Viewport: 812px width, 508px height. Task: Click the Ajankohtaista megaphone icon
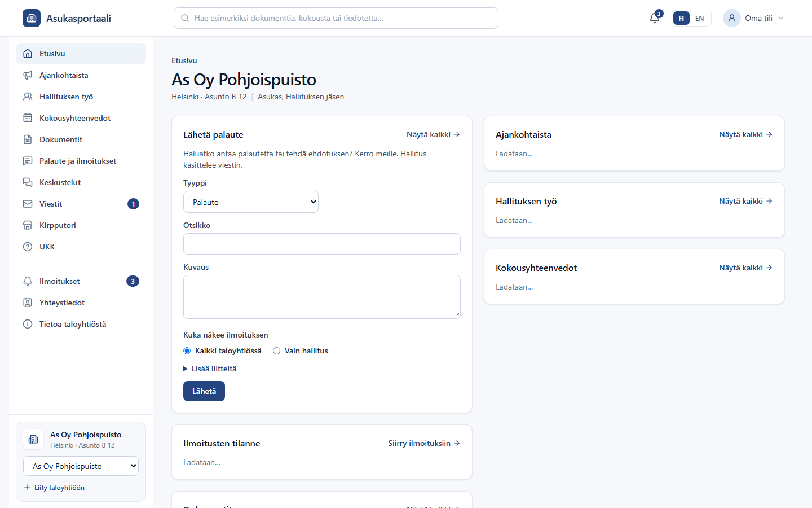coord(28,75)
